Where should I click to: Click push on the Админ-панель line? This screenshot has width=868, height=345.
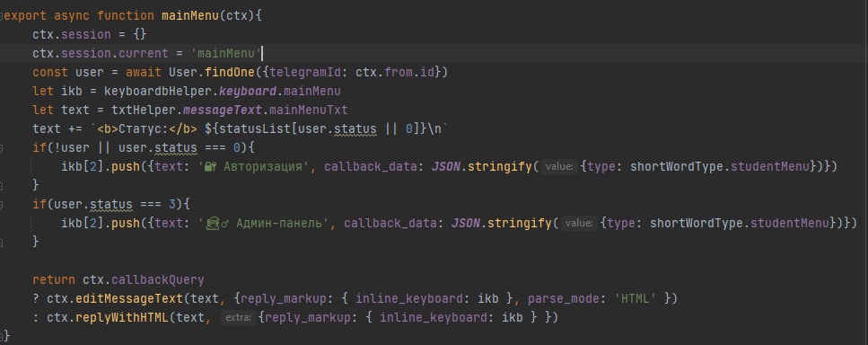click(x=126, y=223)
